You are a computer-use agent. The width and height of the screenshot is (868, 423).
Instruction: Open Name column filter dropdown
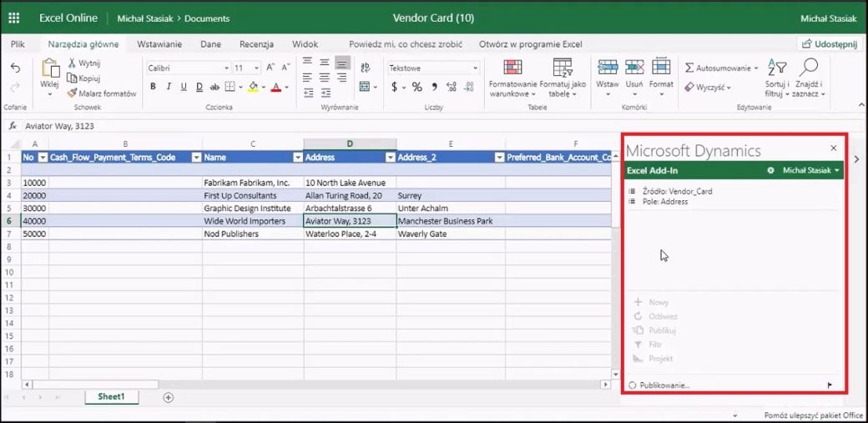298,158
